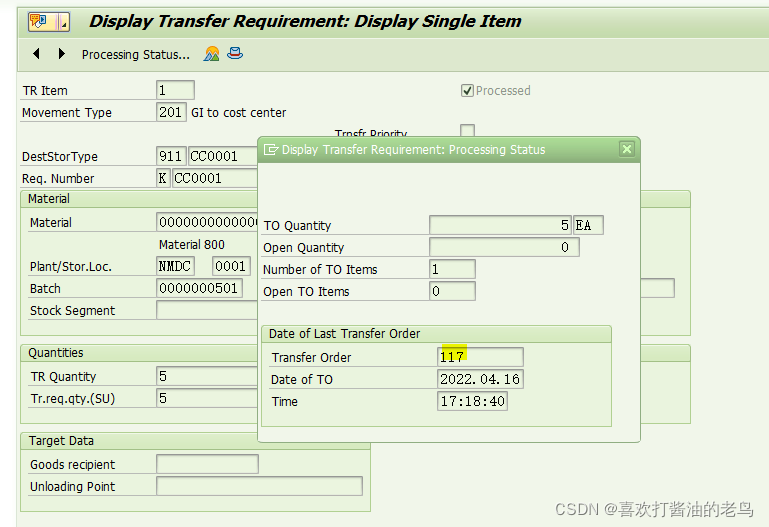769x527 pixels.
Task: Select the Material number field
Action: (207, 222)
